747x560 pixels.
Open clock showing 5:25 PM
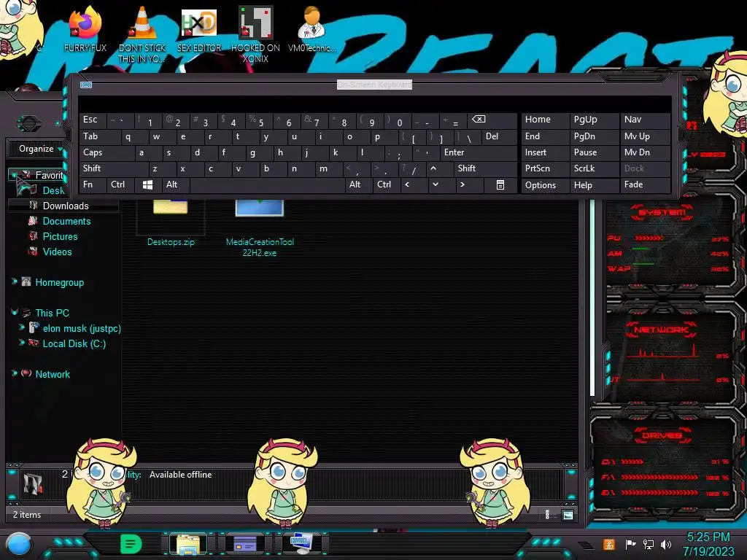(708, 544)
